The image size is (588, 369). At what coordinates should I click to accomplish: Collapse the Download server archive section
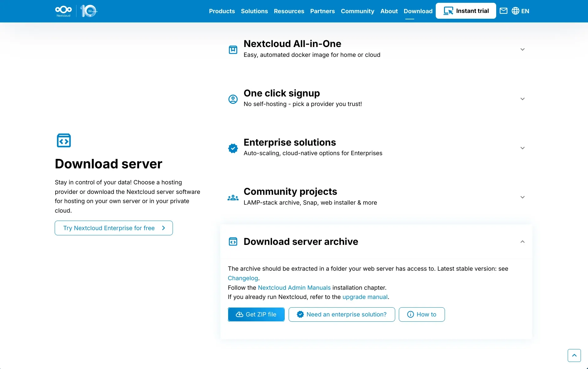(522, 242)
